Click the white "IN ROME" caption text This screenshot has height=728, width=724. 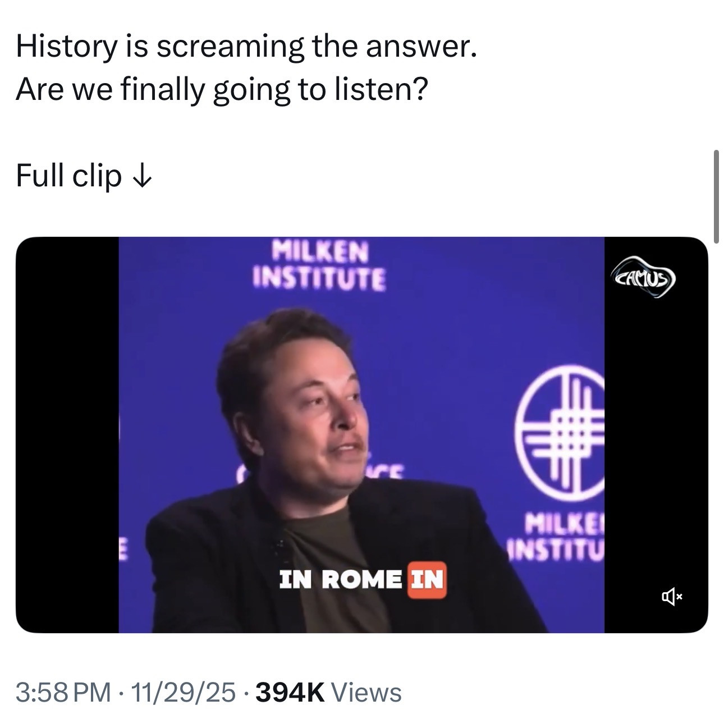click(x=341, y=580)
